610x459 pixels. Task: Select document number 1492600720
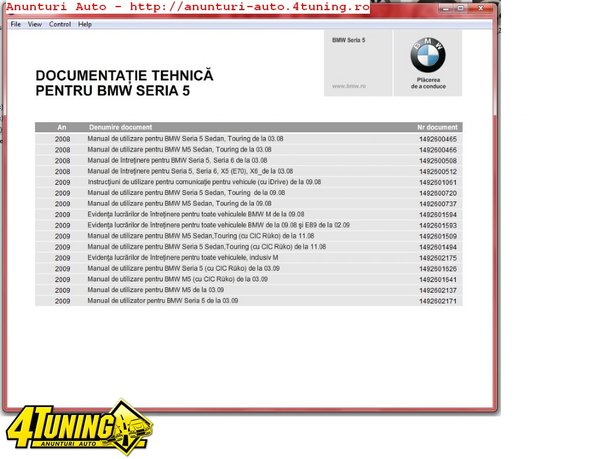pyautogui.click(x=438, y=193)
